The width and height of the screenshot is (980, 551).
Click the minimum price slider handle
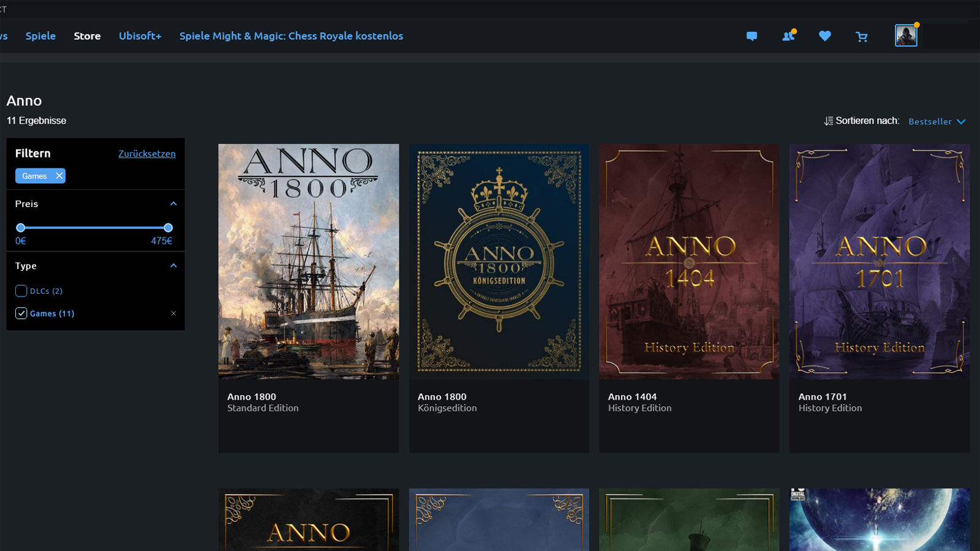click(x=20, y=228)
